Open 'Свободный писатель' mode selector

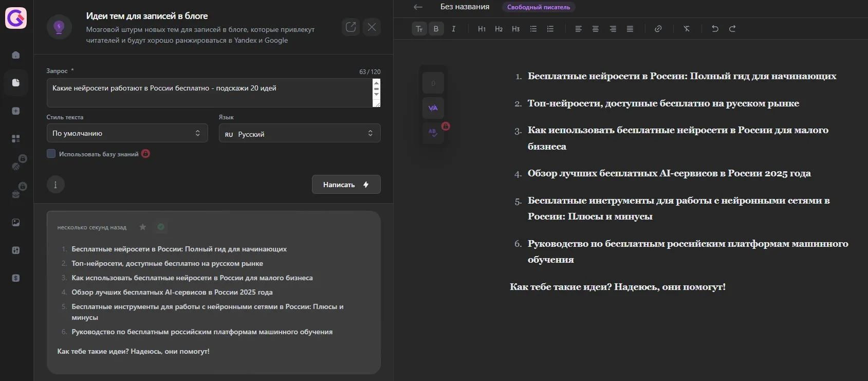539,7
